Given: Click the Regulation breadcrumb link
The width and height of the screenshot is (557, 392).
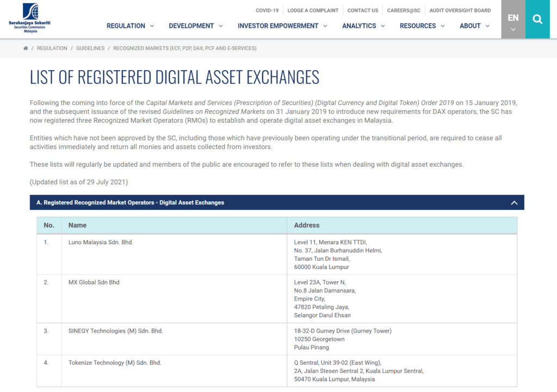Looking at the screenshot, I should click(52, 48).
